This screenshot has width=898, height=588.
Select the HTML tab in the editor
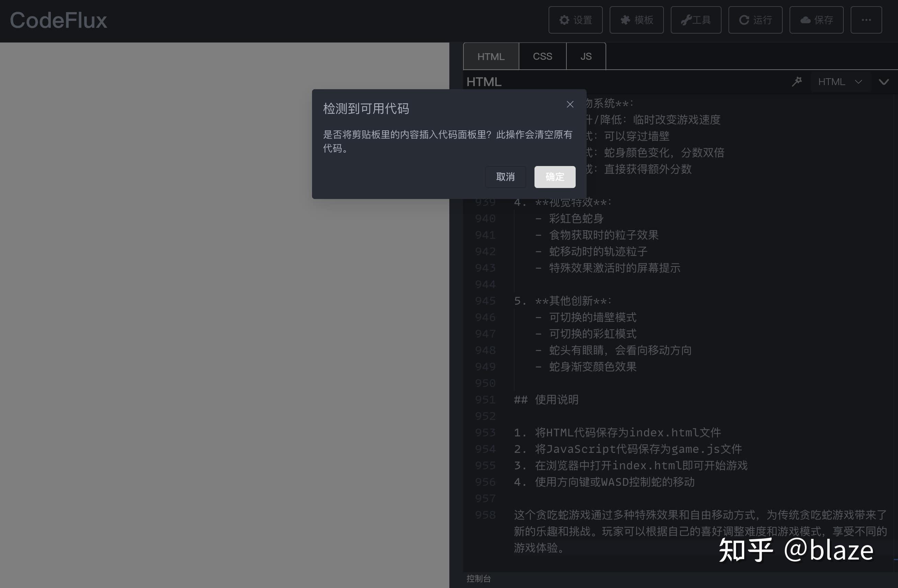pyautogui.click(x=491, y=56)
